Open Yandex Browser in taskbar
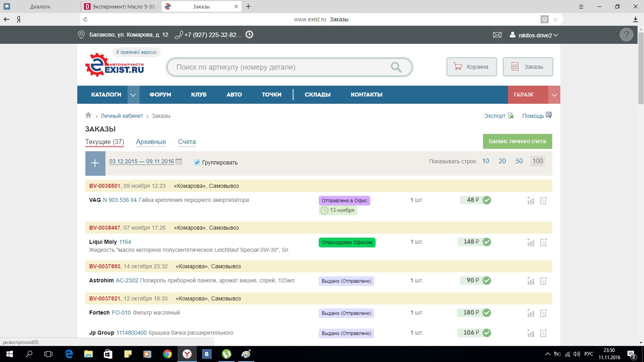Viewport: 644px width, 362px height. [187, 354]
